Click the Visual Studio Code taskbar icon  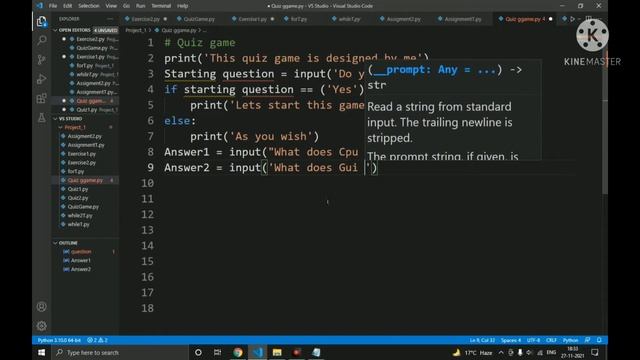(257, 352)
